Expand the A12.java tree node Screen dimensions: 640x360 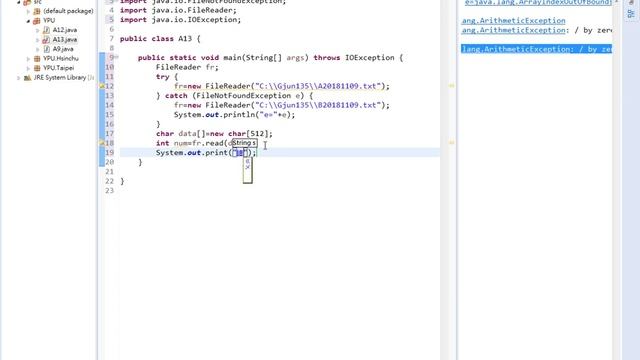click(x=38, y=30)
